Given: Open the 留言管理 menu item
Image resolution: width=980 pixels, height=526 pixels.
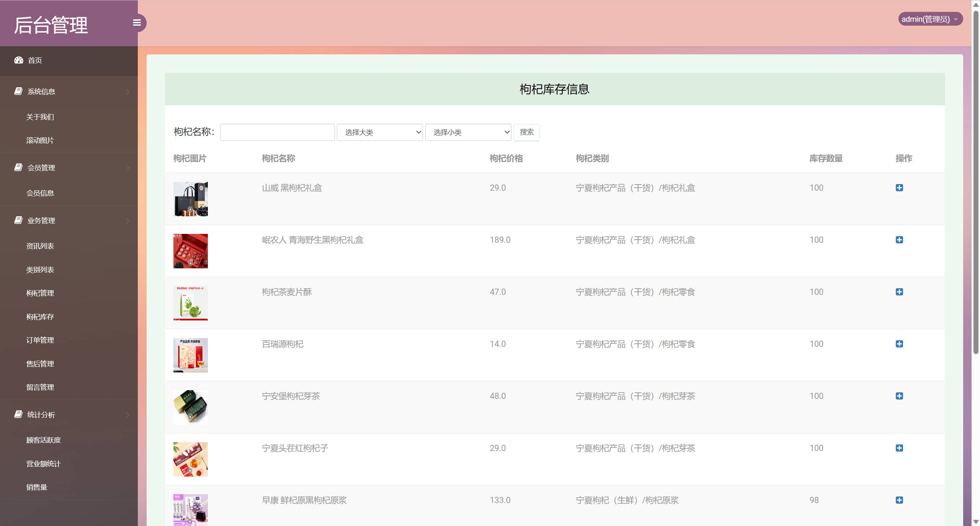Looking at the screenshot, I should (x=40, y=387).
